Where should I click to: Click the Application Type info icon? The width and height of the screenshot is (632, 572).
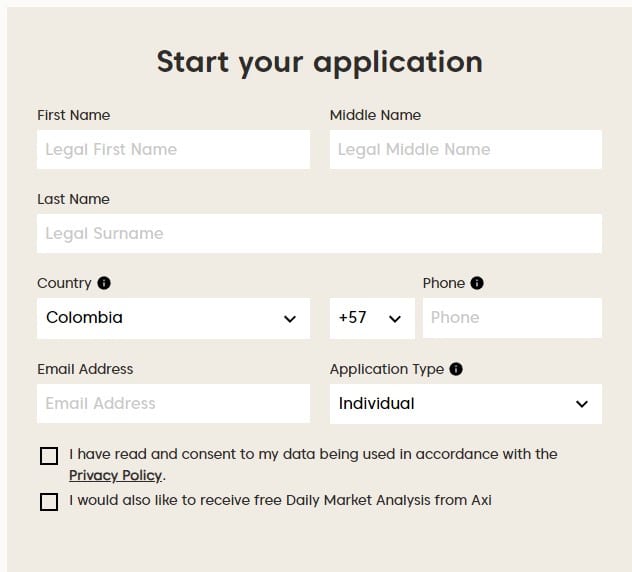point(456,369)
